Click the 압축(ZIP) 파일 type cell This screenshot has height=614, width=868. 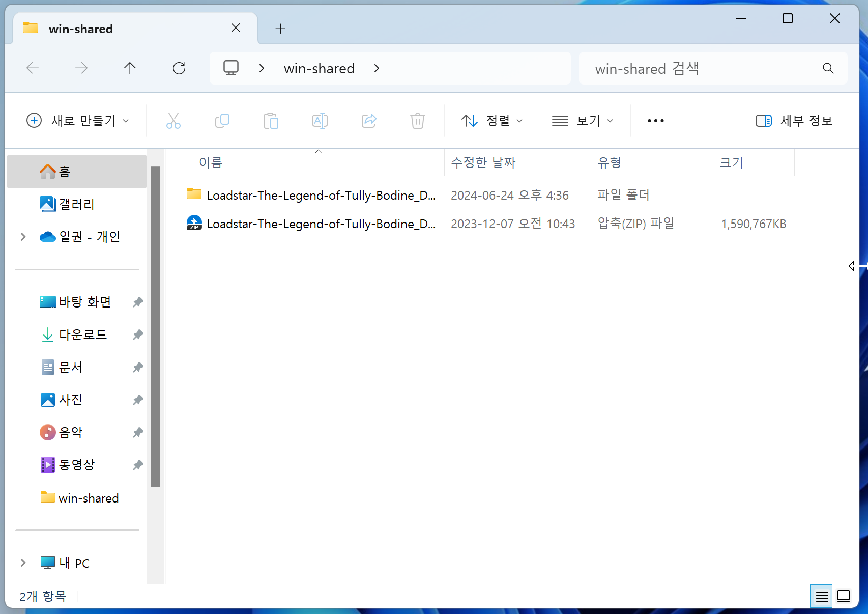click(636, 224)
